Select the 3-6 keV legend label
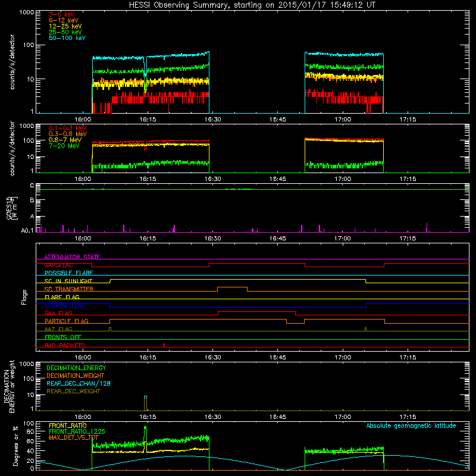The height and width of the screenshot is (476, 476). 61,14
